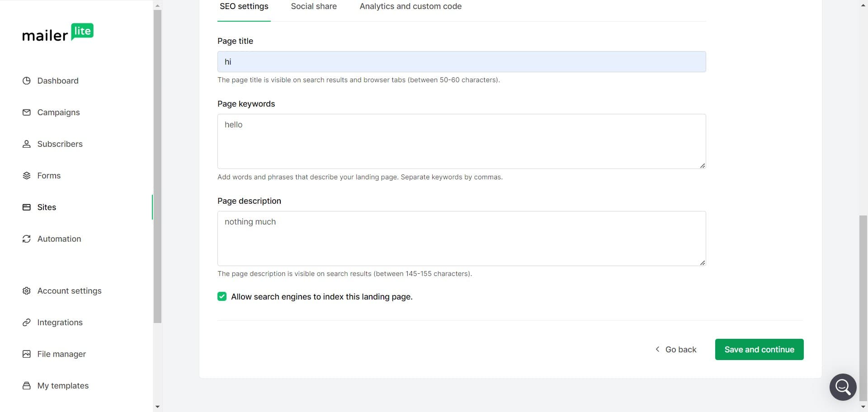This screenshot has height=412, width=868.
Task: Switch to the Social share tab
Action: [314, 6]
